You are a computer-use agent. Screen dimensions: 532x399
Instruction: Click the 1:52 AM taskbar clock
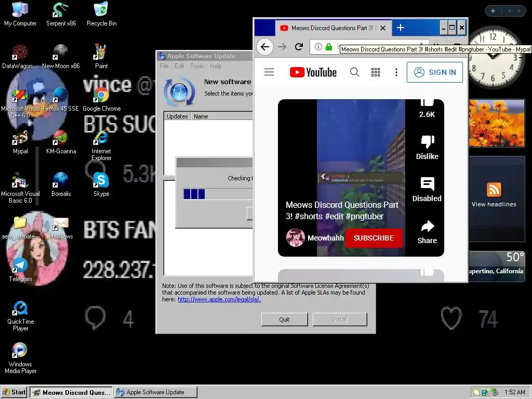coord(515,392)
